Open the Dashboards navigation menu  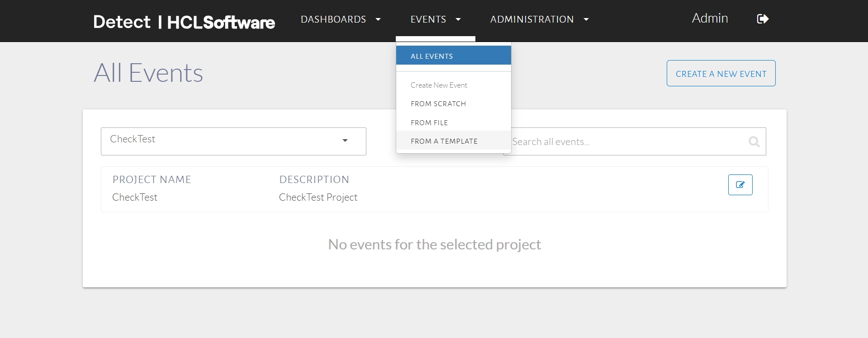333,19
